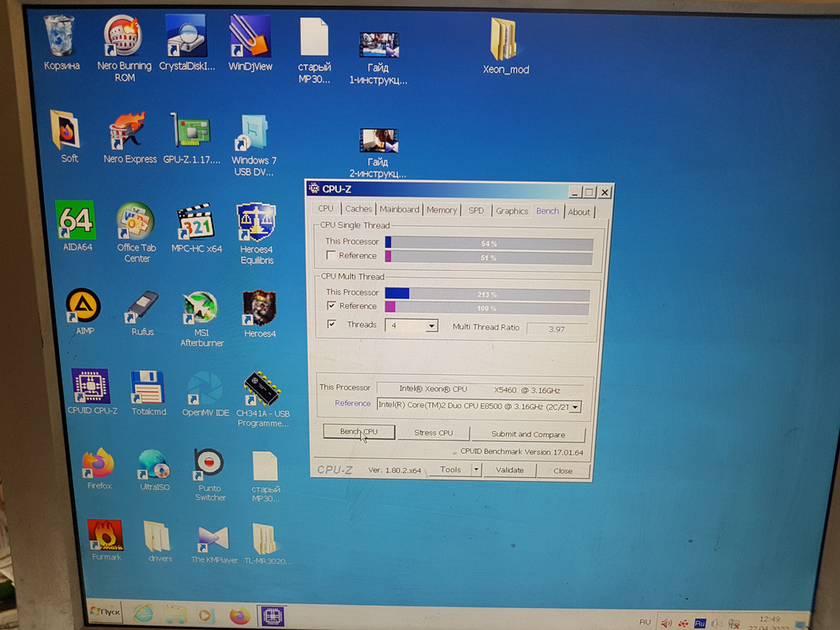Viewport: 840px width, 630px height.
Task: Start Stress CPU test
Action: click(x=434, y=433)
